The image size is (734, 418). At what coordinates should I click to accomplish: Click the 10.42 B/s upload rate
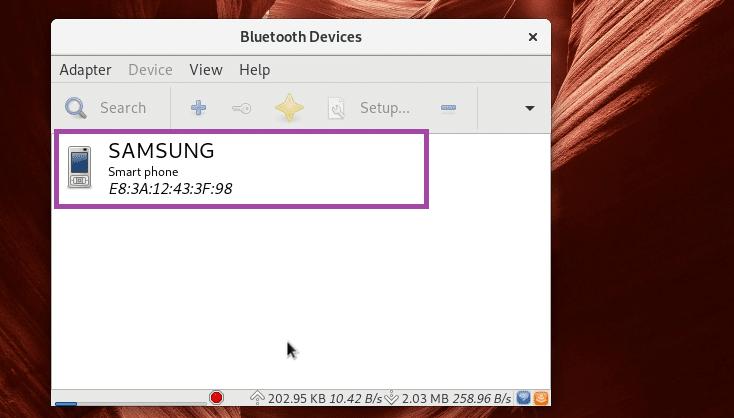coord(356,398)
